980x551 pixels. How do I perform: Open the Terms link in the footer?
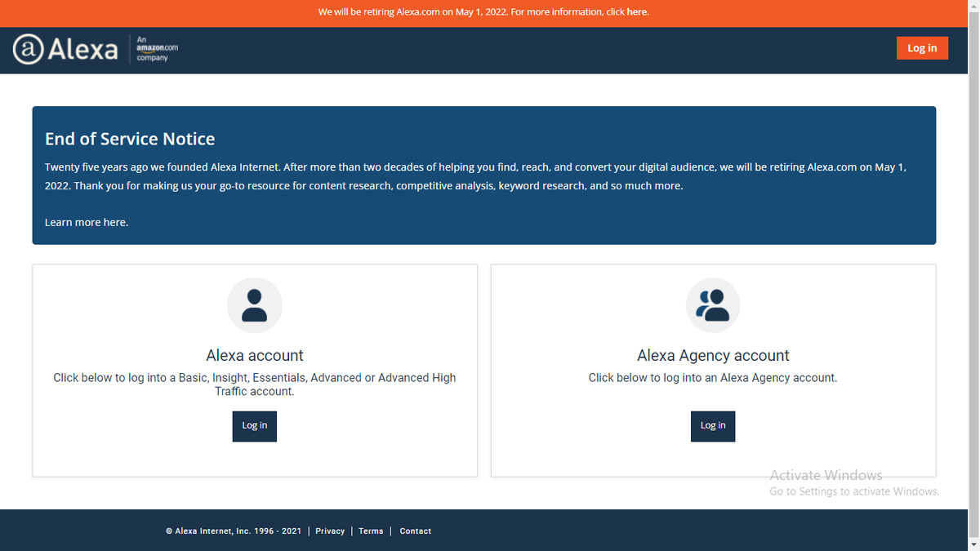(x=371, y=531)
